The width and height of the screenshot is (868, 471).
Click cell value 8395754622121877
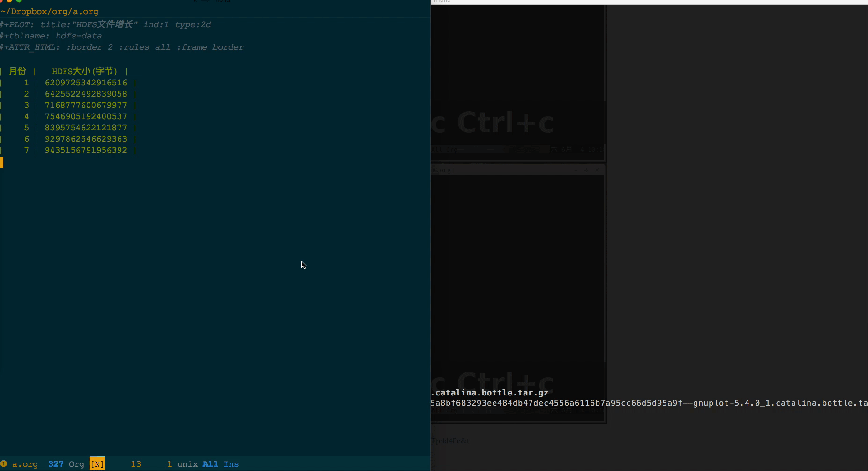click(86, 128)
